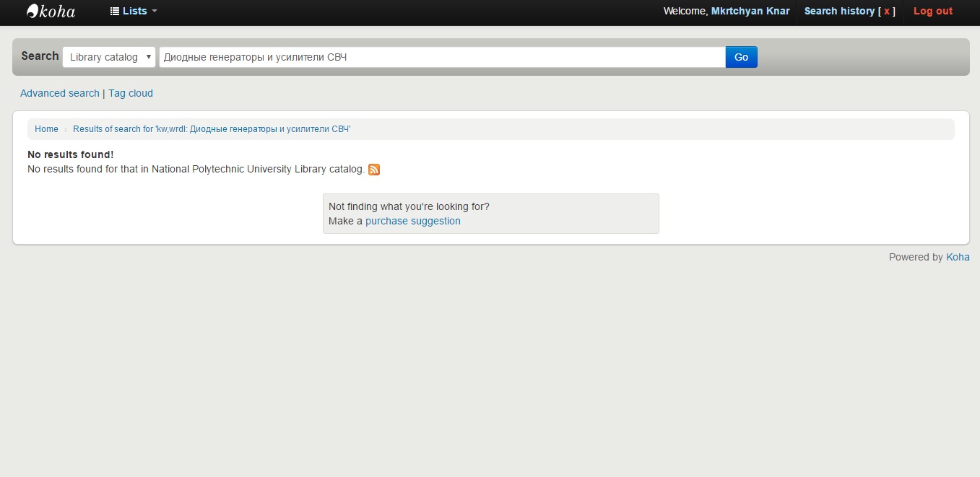
Task: Log out of the Koha account
Action: (x=932, y=12)
